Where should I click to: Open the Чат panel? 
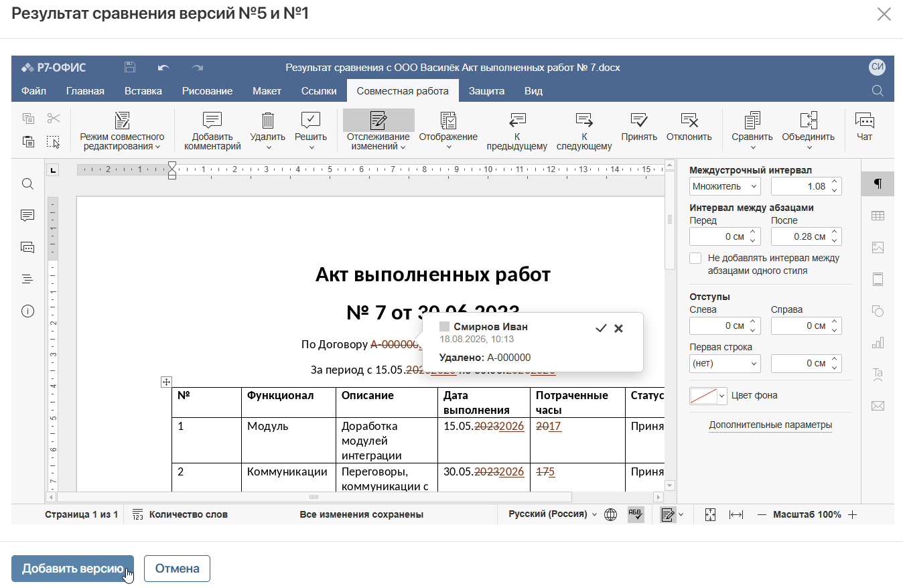pos(865,127)
